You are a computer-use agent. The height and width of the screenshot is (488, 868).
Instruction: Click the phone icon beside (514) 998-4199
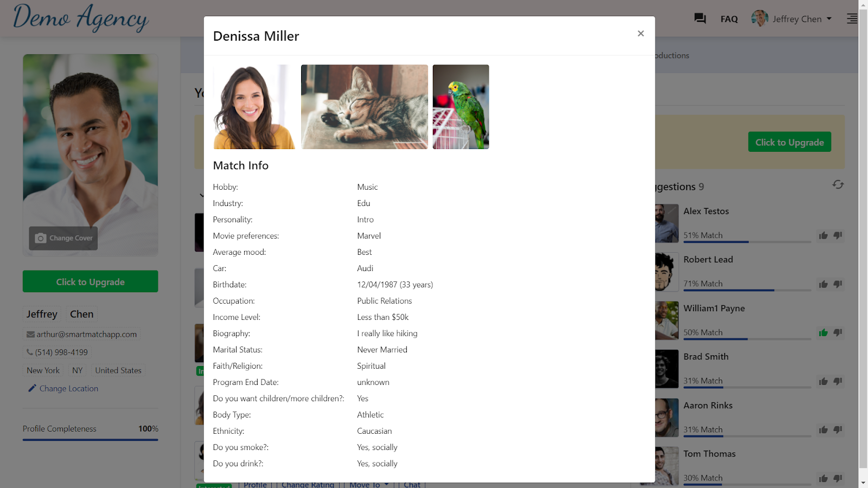(30, 352)
